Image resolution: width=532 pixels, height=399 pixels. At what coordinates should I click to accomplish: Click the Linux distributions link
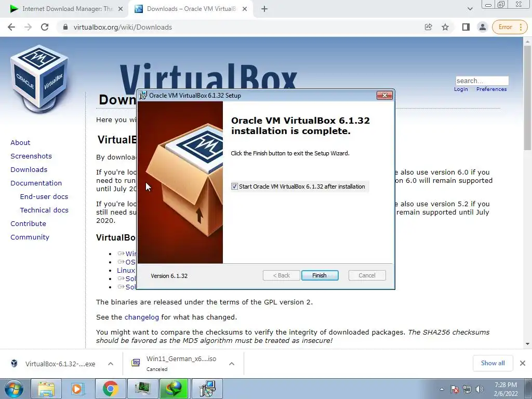(126, 270)
